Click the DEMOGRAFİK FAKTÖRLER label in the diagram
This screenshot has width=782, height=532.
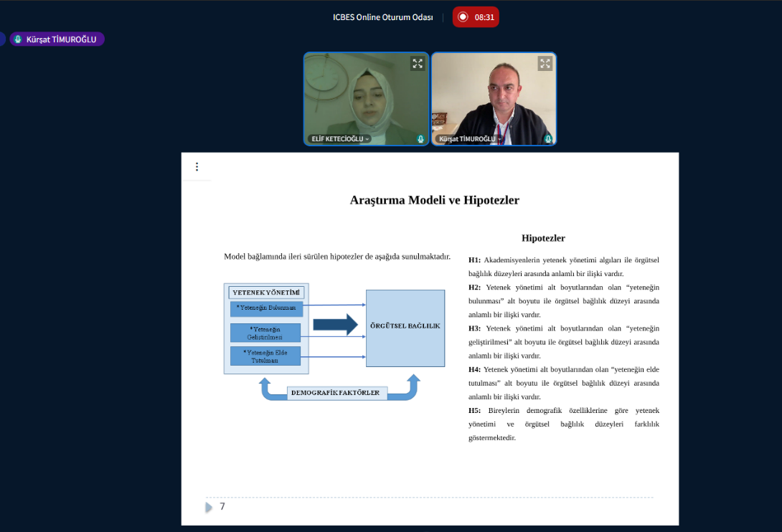coord(336,393)
